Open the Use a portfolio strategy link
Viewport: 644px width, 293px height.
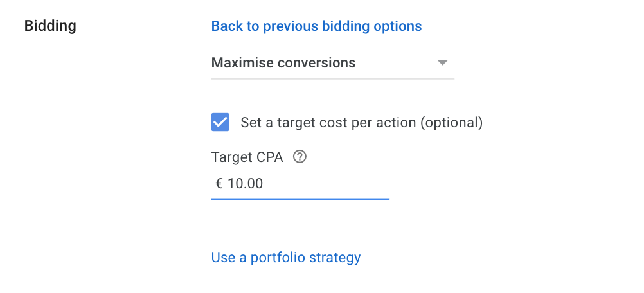(286, 258)
